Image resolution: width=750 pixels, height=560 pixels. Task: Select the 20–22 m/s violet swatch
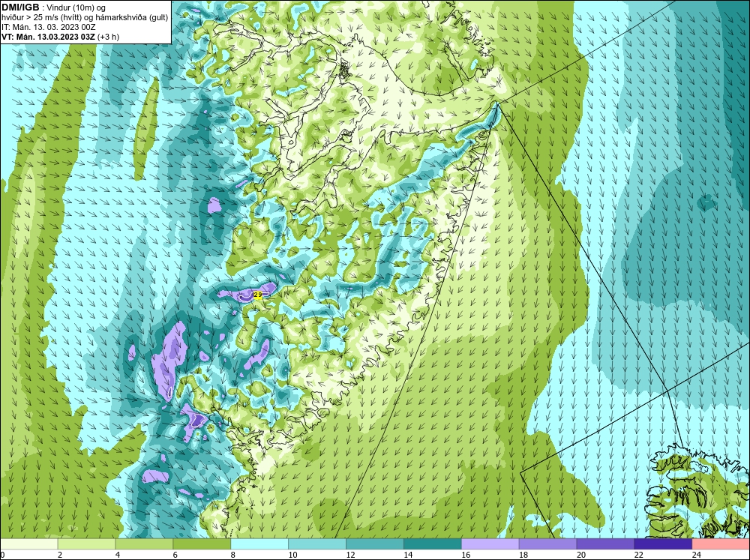tap(605, 544)
